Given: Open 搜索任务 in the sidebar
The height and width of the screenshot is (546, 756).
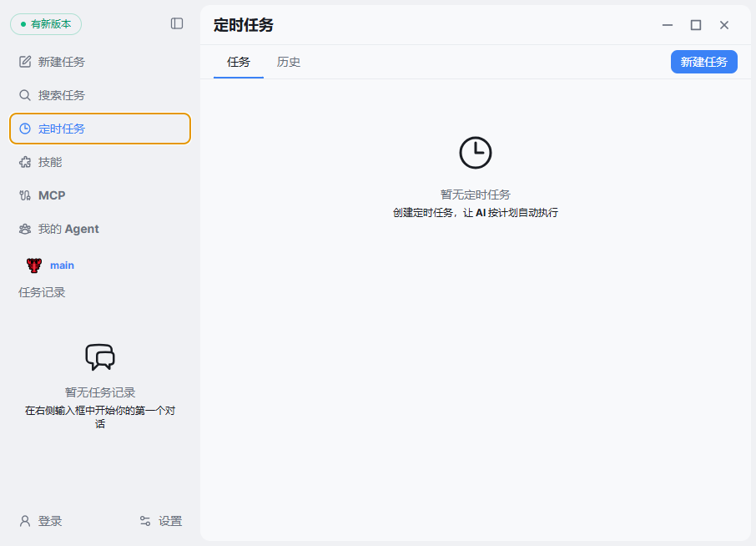Looking at the screenshot, I should point(100,95).
